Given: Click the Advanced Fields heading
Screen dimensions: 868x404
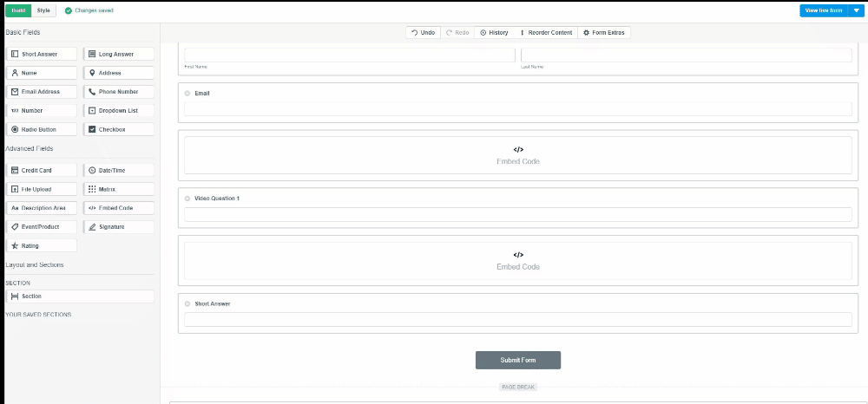Looking at the screenshot, I should click(29, 148).
